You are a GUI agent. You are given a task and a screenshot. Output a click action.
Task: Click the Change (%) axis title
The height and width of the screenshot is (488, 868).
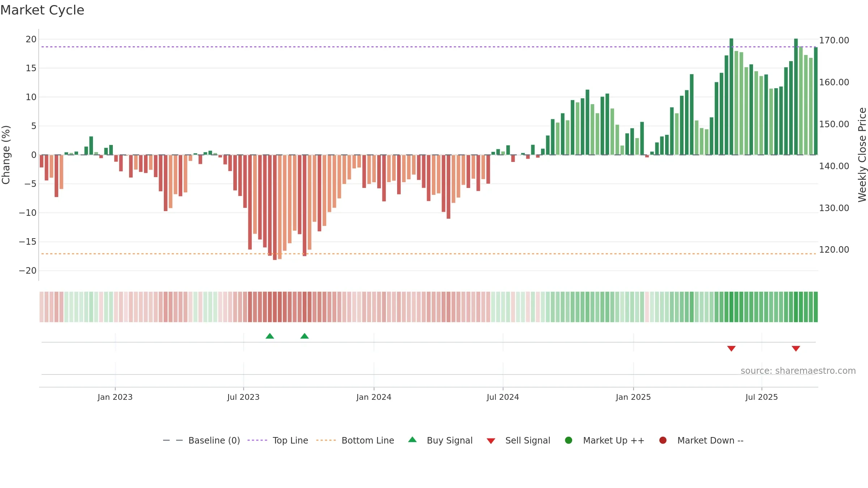point(6,155)
